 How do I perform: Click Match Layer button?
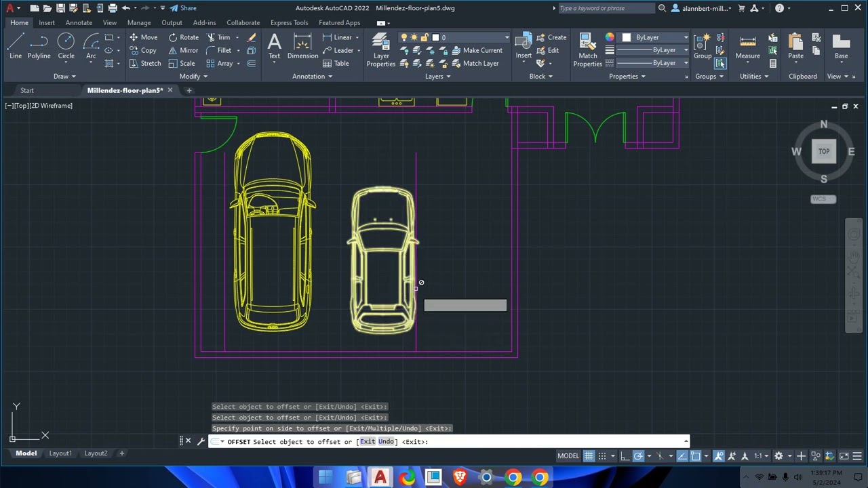point(475,63)
